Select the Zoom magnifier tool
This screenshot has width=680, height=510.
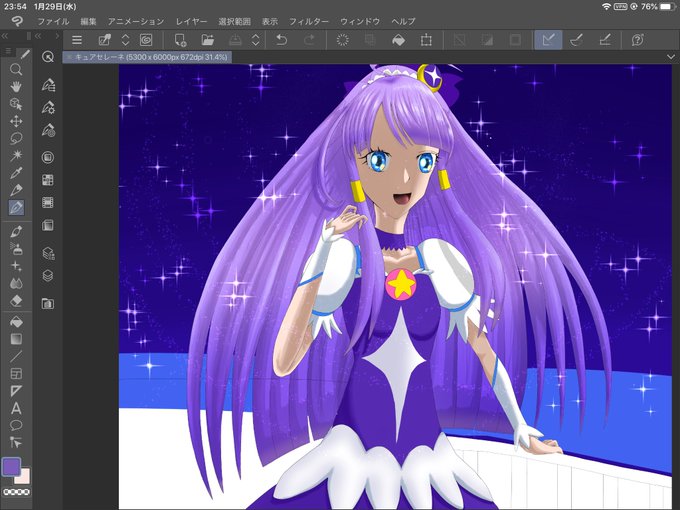coord(16,69)
